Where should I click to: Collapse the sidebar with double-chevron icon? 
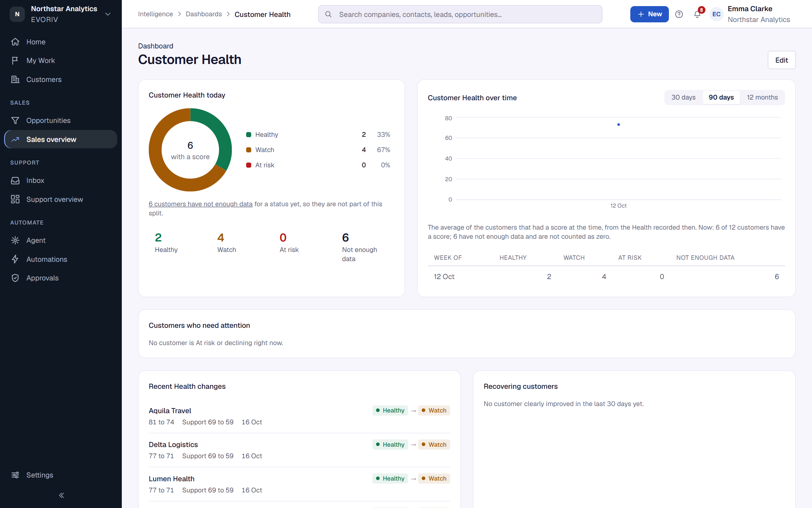(61, 495)
